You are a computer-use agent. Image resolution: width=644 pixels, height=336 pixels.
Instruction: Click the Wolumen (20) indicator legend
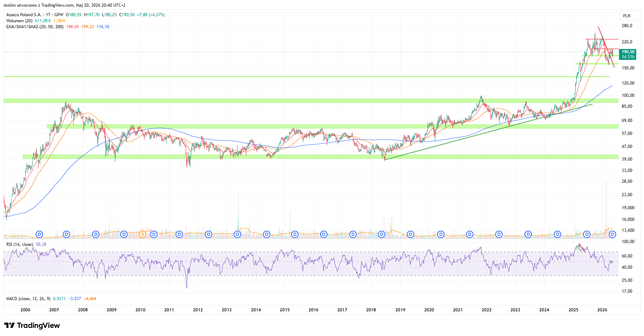[x=19, y=21]
